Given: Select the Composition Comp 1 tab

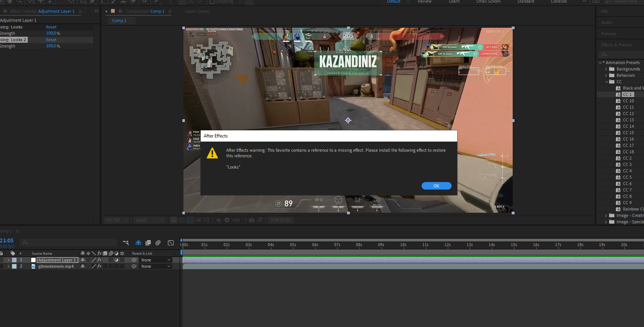Looking at the screenshot, I should 145,11.
